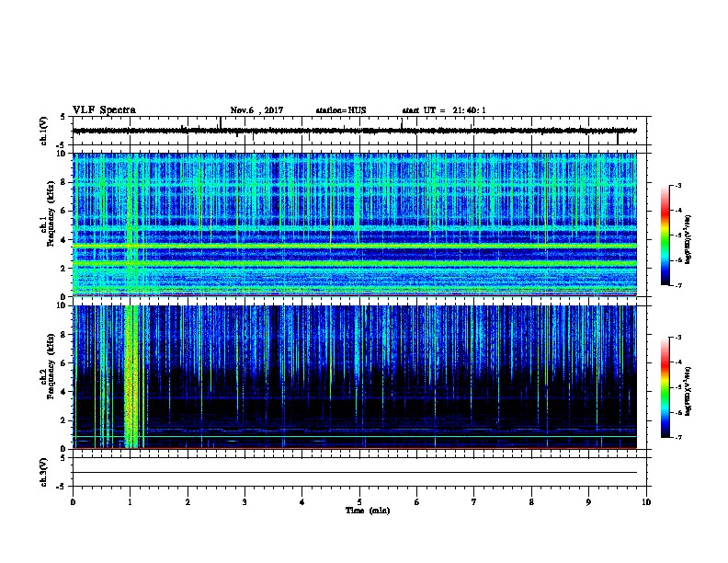Click the "-3" value on the upper color scale
The width and height of the screenshot is (728, 563).
(x=677, y=186)
